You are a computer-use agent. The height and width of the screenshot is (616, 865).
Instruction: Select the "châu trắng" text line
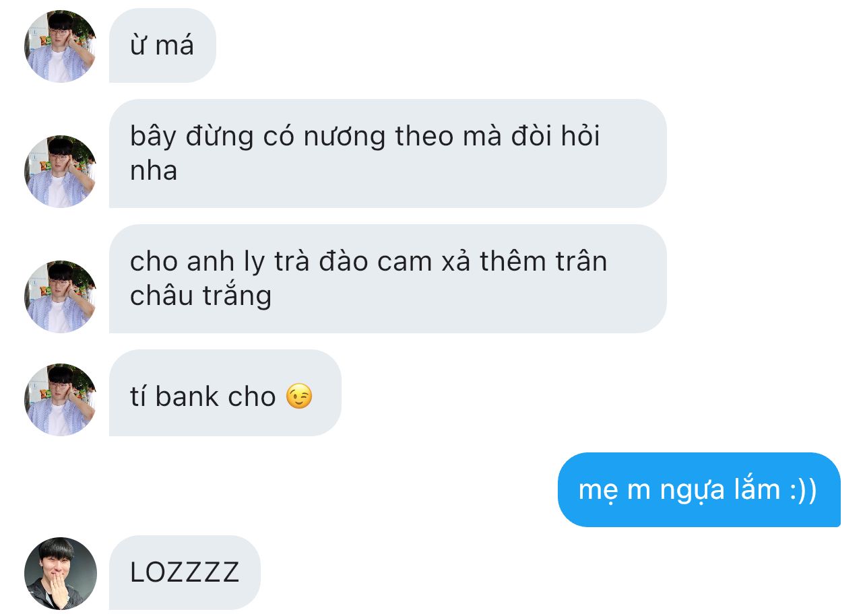[x=201, y=296]
